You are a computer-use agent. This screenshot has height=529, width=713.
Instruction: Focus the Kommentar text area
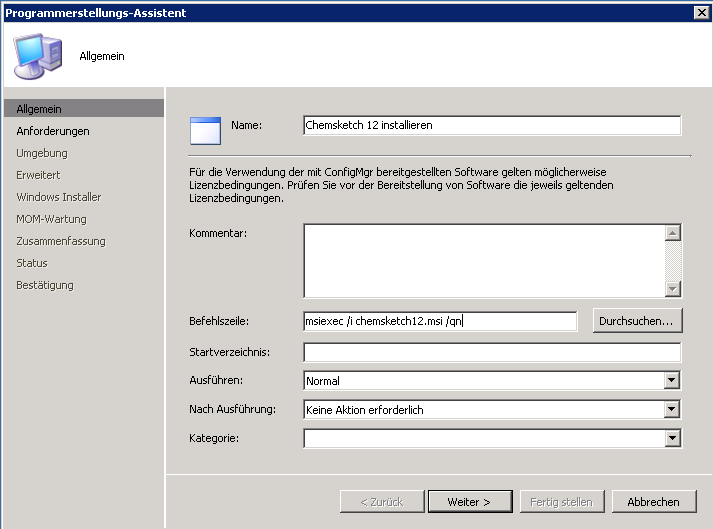484,260
